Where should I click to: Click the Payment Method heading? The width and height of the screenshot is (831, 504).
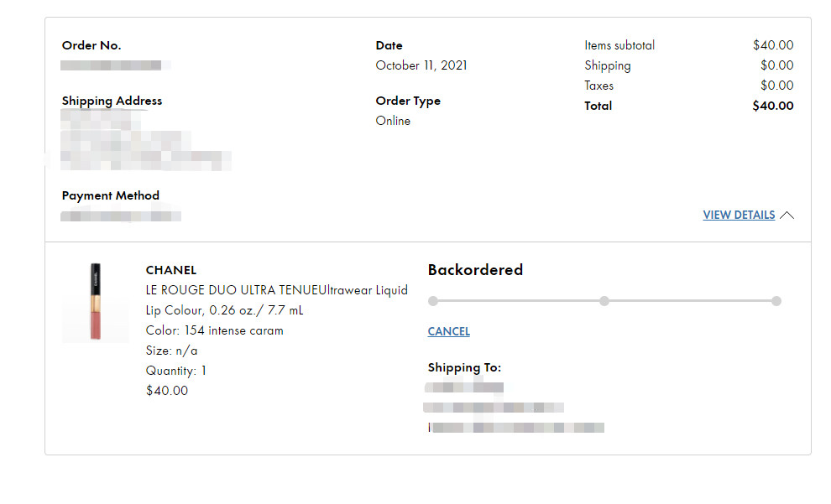tap(110, 195)
